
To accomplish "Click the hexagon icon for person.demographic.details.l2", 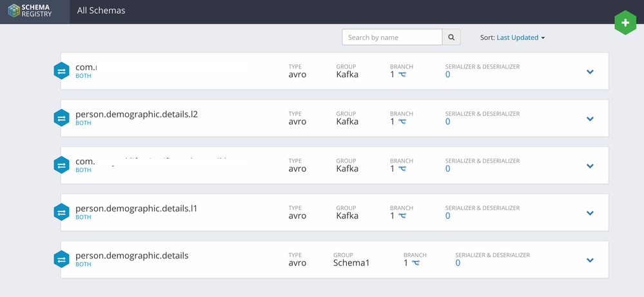I will [61, 119].
